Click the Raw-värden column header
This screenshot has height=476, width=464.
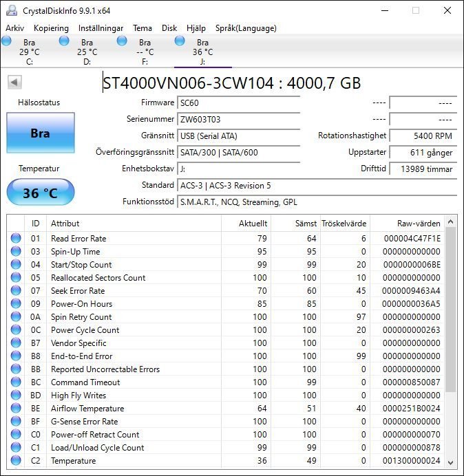point(407,224)
